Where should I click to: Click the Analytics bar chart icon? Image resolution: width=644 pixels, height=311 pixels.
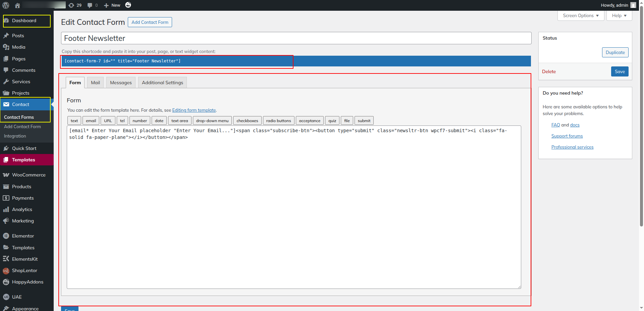pos(6,209)
